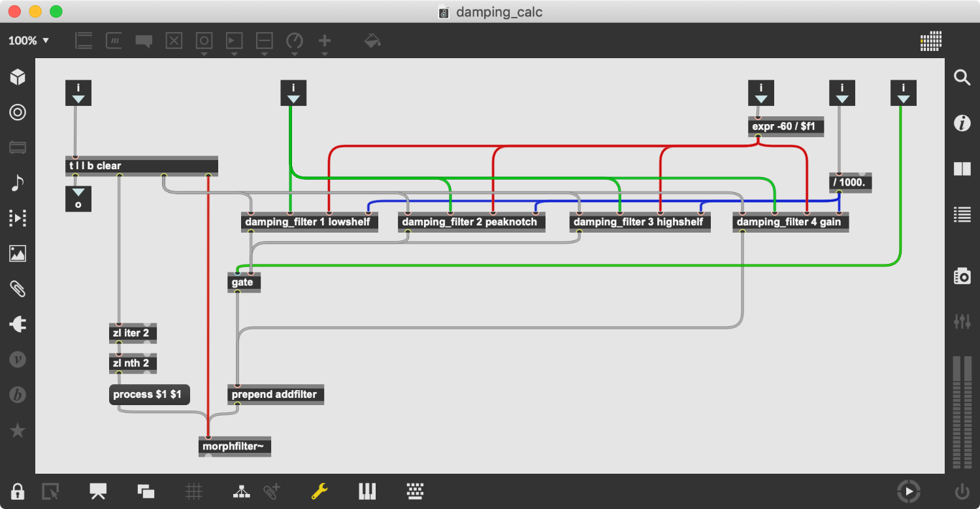Open the debugging wrench tool

(x=319, y=491)
